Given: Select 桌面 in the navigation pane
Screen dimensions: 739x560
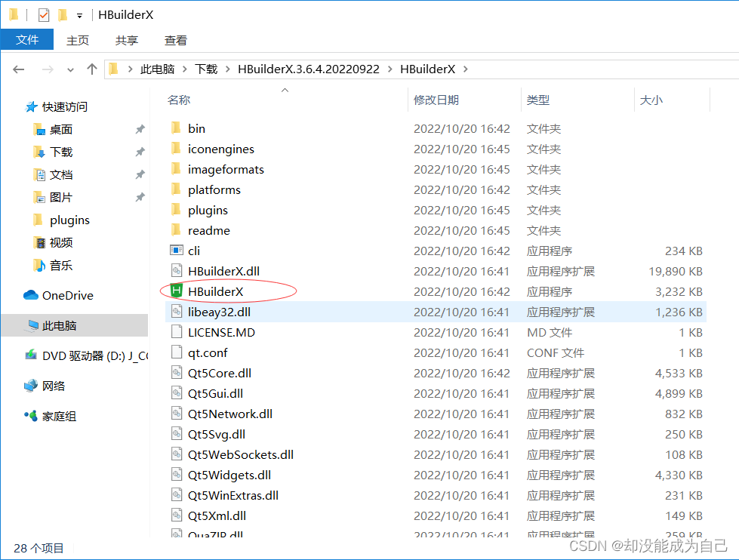Looking at the screenshot, I should coord(61,130).
